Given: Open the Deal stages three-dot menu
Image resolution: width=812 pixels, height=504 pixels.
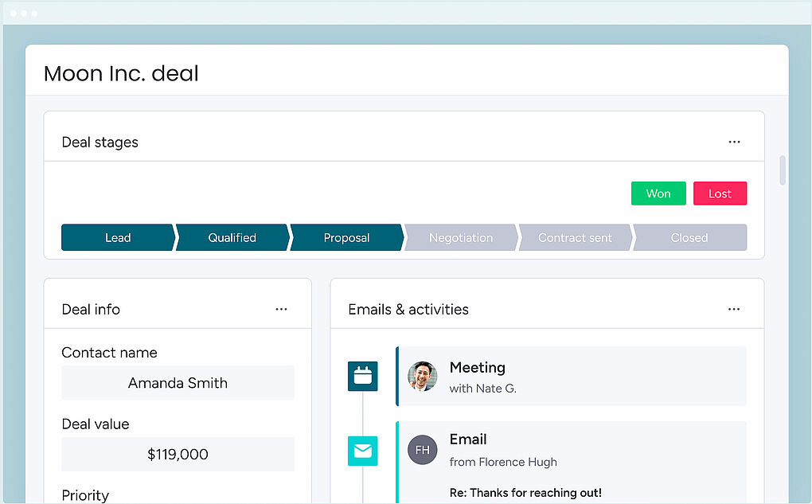Looking at the screenshot, I should [734, 143].
